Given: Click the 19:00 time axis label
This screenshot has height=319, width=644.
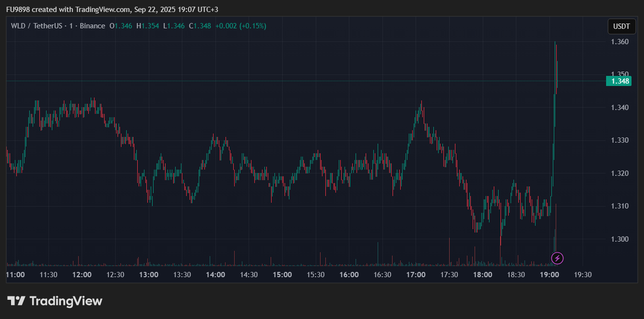Looking at the screenshot, I should coord(549,275).
